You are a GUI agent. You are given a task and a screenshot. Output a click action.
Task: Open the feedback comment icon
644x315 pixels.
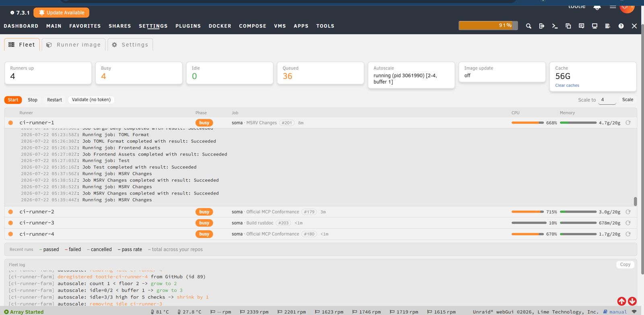point(581,26)
